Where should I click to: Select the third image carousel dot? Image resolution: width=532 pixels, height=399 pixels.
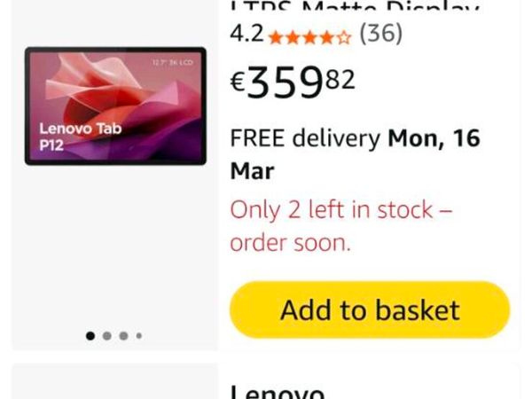tap(123, 335)
